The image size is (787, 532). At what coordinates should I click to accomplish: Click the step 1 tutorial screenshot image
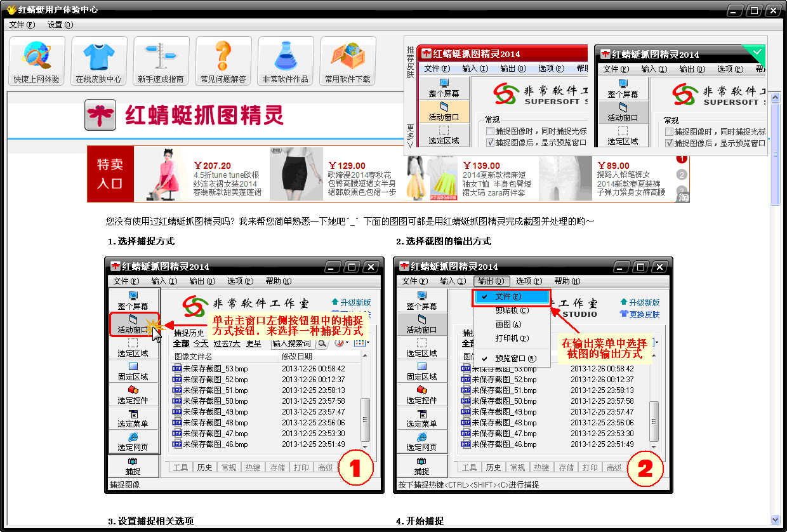(x=244, y=375)
